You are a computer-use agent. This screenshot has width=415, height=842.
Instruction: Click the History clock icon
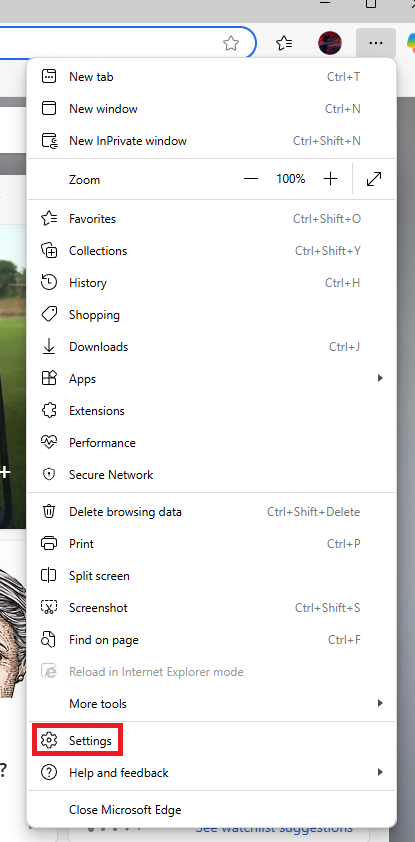coord(49,282)
